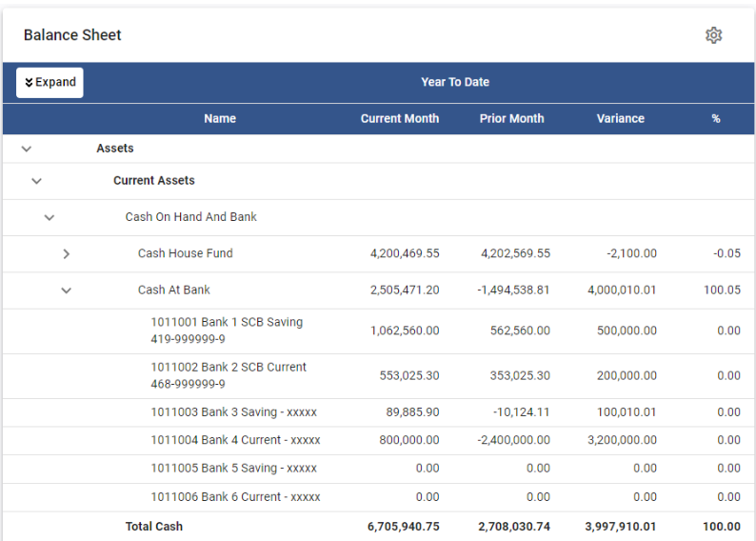Click the Prior Month column header

coord(511,119)
